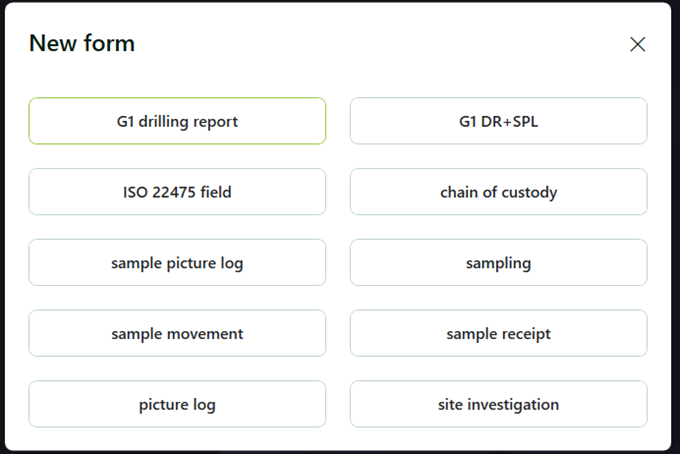
Task: Click the New form dialog title
Action: coord(82,43)
